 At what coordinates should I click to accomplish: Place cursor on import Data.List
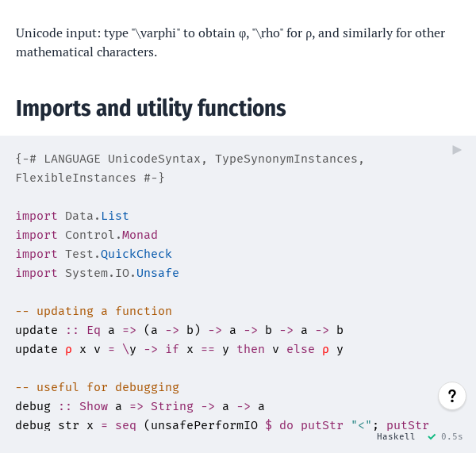(72, 216)
